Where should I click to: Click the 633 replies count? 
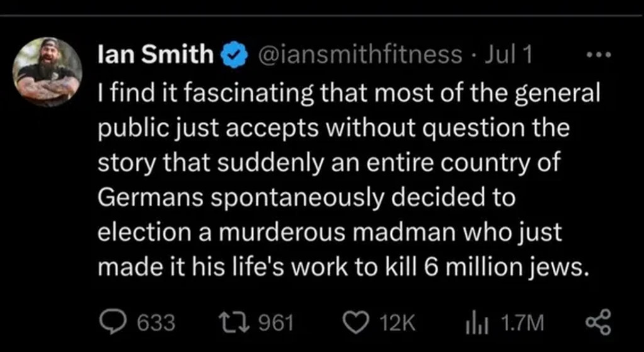click(155, 322)
